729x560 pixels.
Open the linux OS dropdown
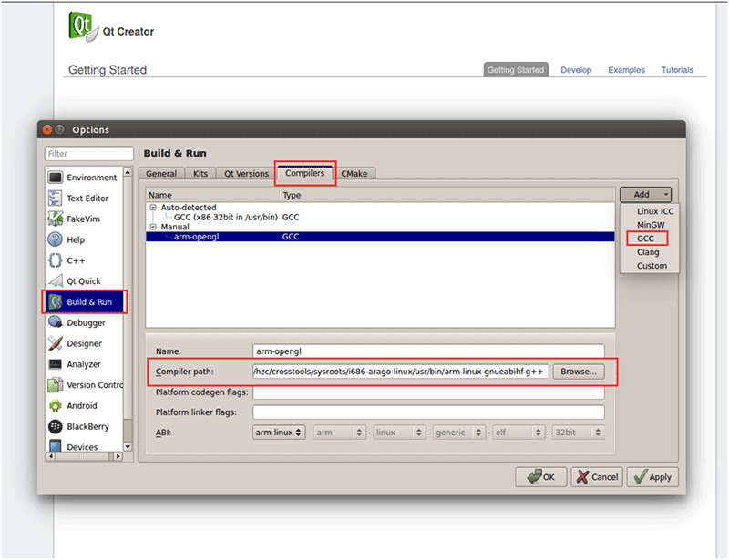pyautogui.click(x=399, y=433)
